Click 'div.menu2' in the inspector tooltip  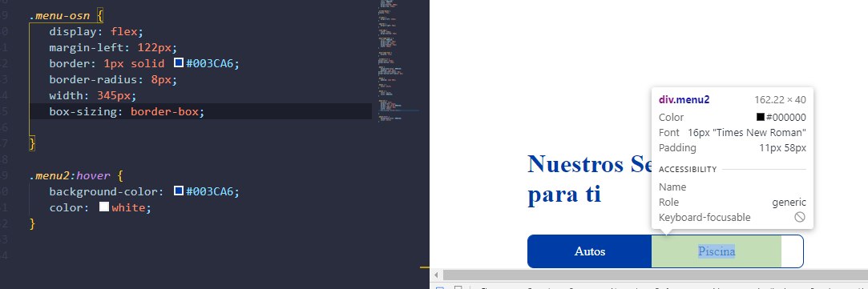point(684,100)
